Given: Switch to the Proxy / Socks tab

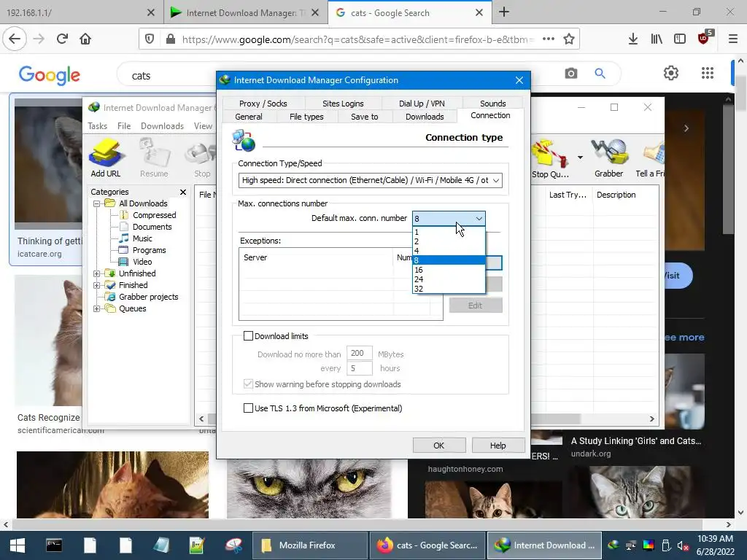Looking at the screenshot, I should point(263,104).
